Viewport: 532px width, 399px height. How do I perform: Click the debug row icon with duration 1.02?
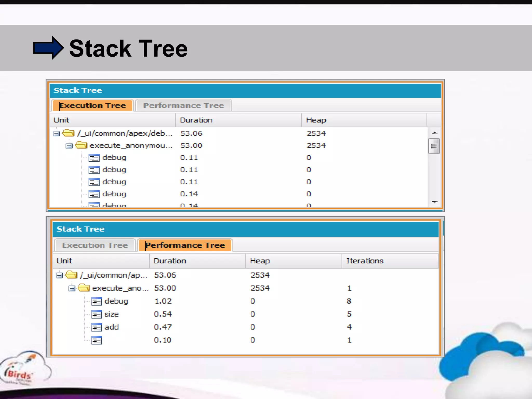(x=97, y=301)
